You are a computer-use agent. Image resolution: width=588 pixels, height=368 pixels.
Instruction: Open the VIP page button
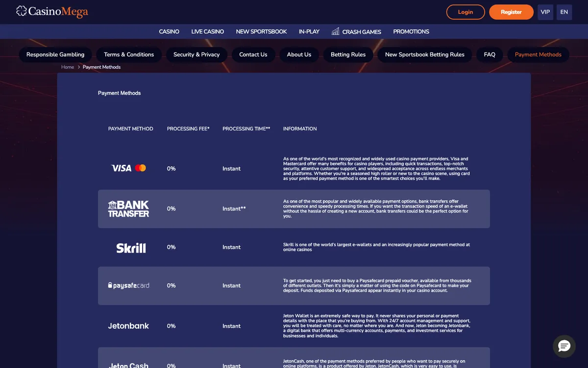click(x=545, y=12)
